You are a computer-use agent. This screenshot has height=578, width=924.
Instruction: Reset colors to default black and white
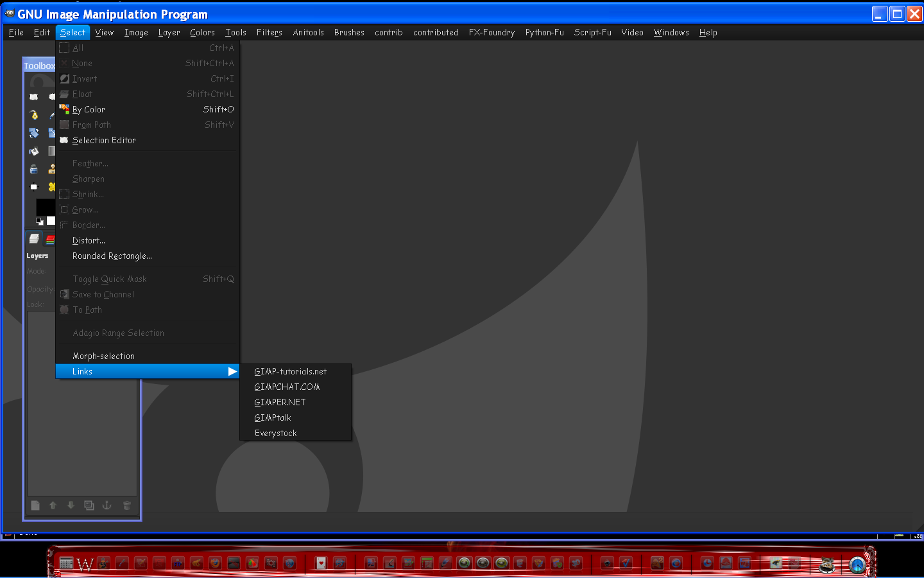[x=39, y=221]
